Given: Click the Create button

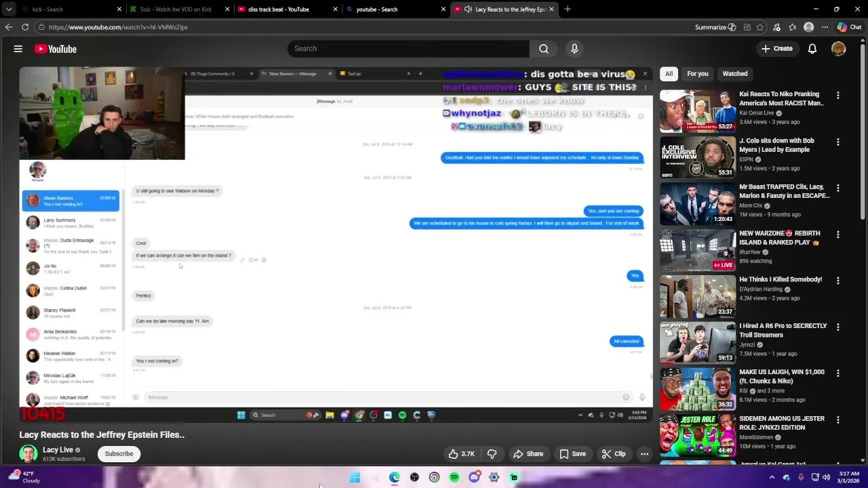Looking at the screenshot, I should [776, 49].
